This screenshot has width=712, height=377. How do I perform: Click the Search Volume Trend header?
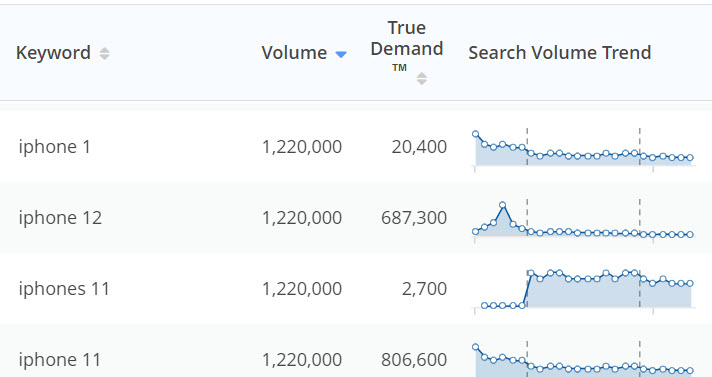[560, 53]
